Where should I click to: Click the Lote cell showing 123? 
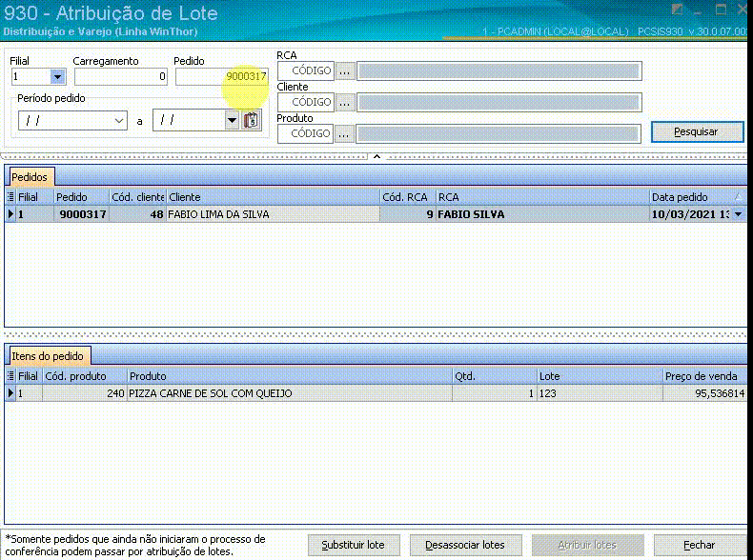pos(600,393)
